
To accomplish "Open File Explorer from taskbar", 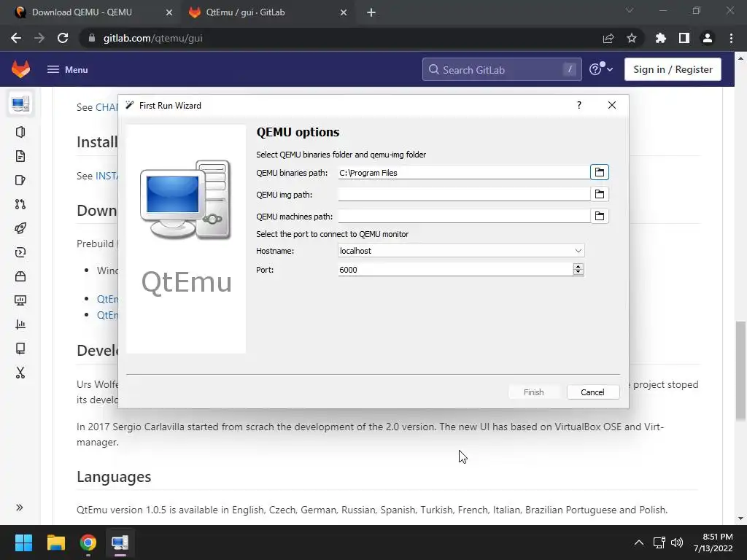I will (55, 542).
